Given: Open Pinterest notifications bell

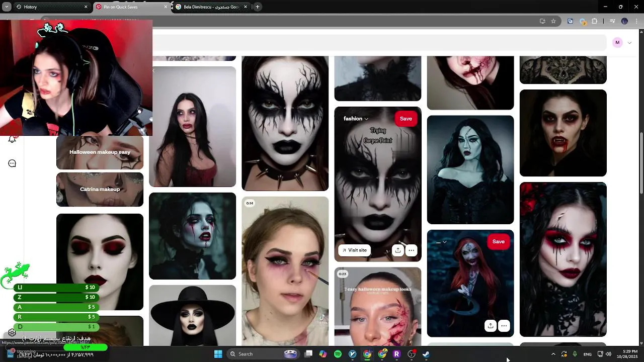Looking at the screenshot, I should point(12,139).
